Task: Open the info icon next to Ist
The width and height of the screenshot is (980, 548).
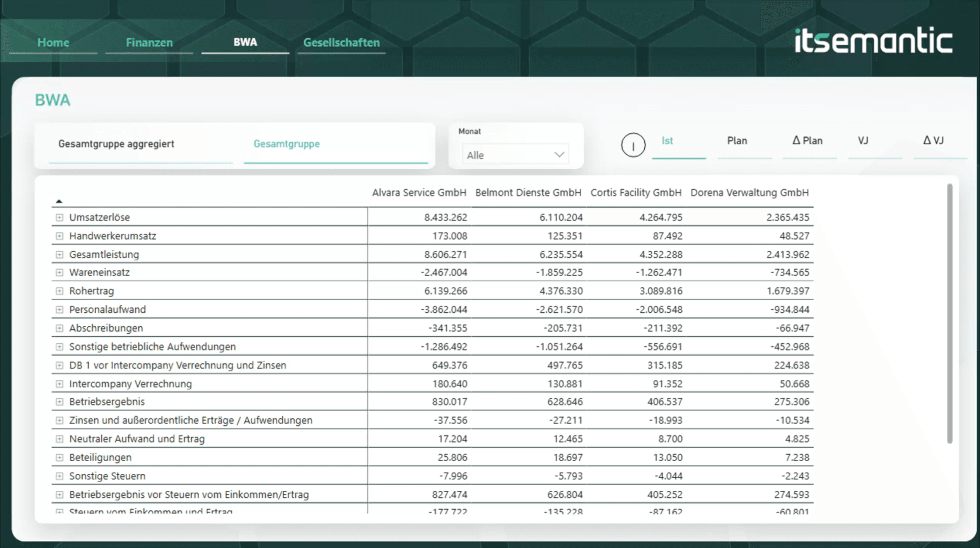Action: point(633,145)
